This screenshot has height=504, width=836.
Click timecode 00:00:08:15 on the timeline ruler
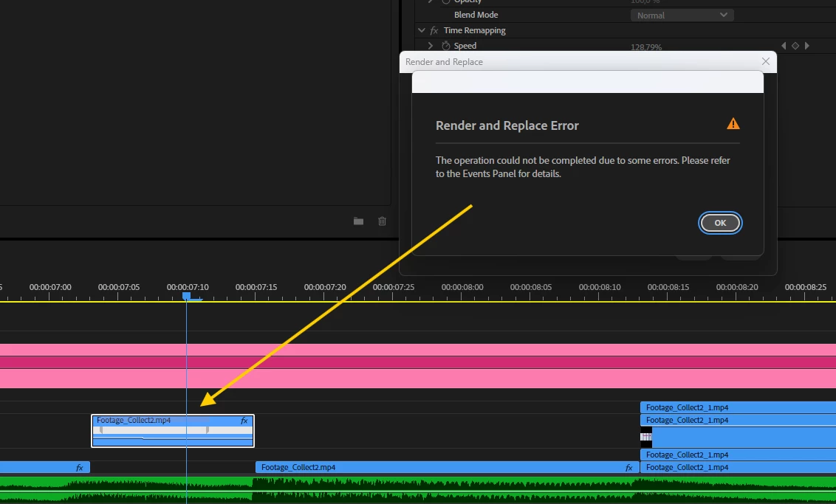pyautogui.click(x=668, y=286)
